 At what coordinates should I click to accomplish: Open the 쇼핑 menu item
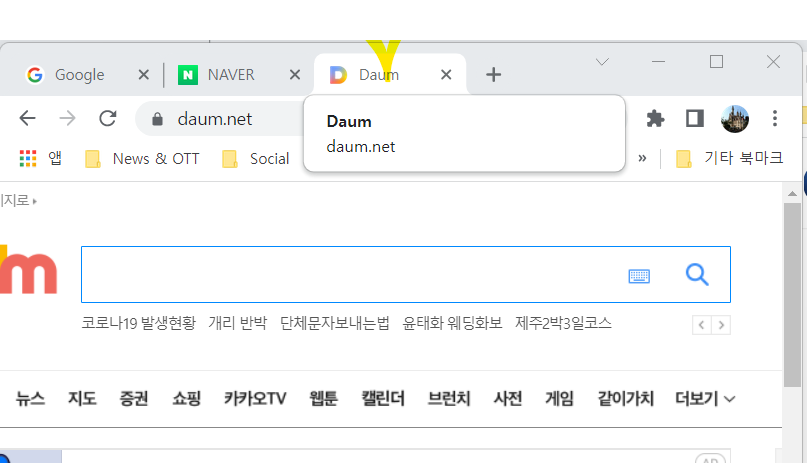pyautogui.click(x=186, y=399)
